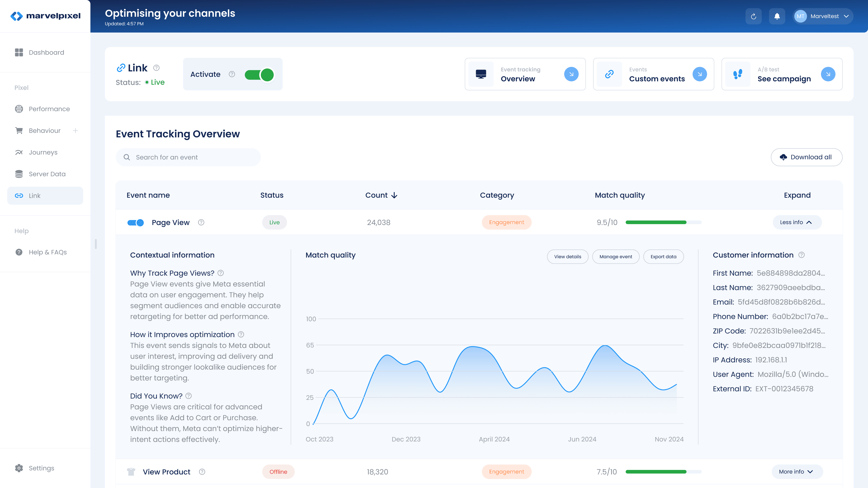Click the help icon beside Link title

point(156,68)
